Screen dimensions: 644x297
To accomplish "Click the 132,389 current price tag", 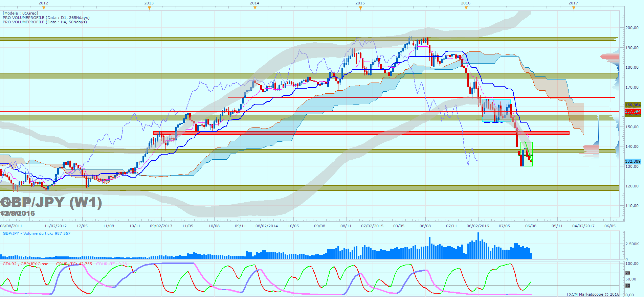I will pyautogui.click(x=632, y=161).
